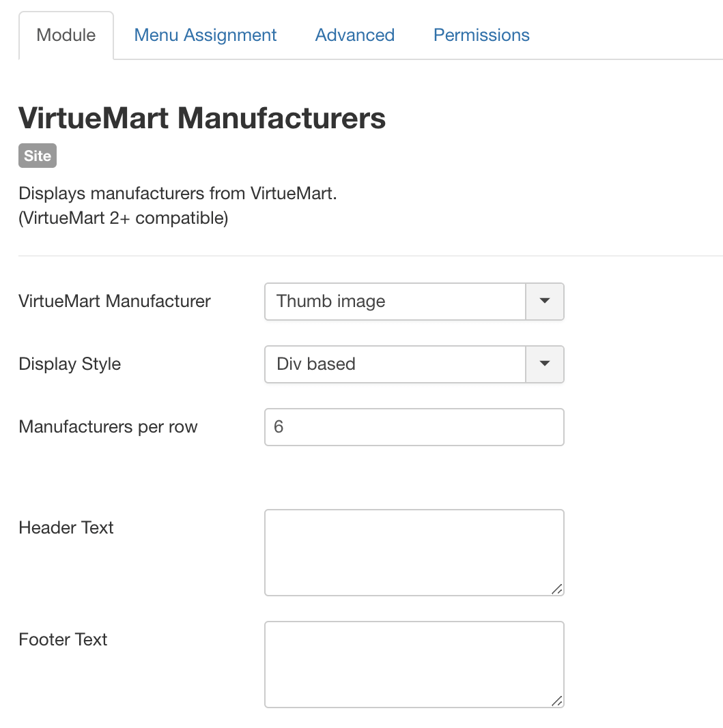The width and height of the screenshot is (723, 728).
Task: Click the Header Text label
Action: [x=66, y=527]
